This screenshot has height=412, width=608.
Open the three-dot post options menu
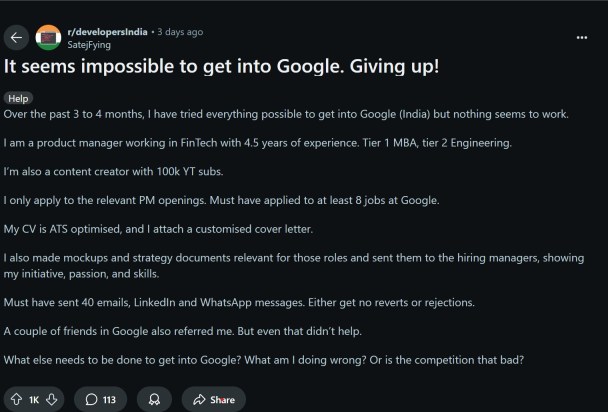(582, 38)
